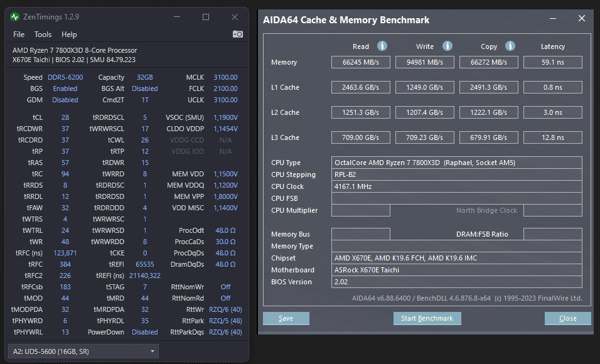The width and height of the screenshot is (600, 364).
Task: Click Close button in AIDA64 benchmark
Action: (567, 318)
